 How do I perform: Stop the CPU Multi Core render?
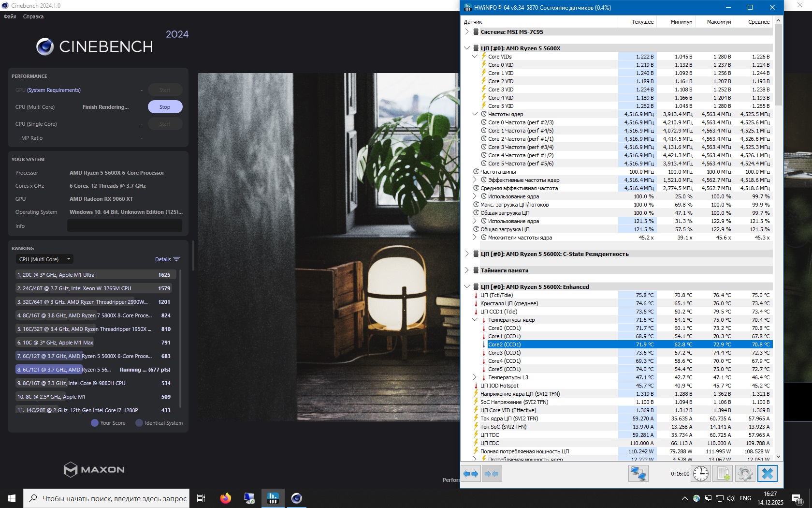click(x=165, y=107)
